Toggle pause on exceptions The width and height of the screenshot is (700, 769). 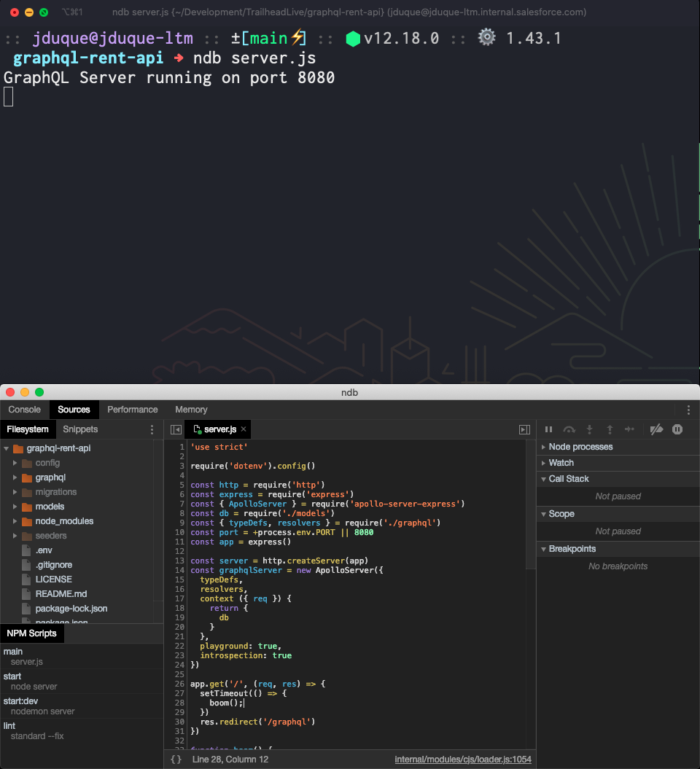pyautogui.click(x=677, y=429)
